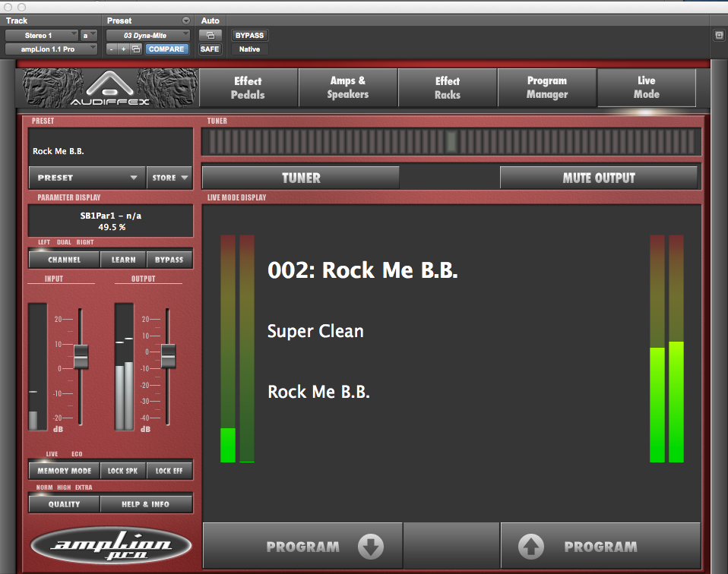The image size is (728, 574).
Task: Click the SB1Par1 parameter display
Action: pos(110,222)
